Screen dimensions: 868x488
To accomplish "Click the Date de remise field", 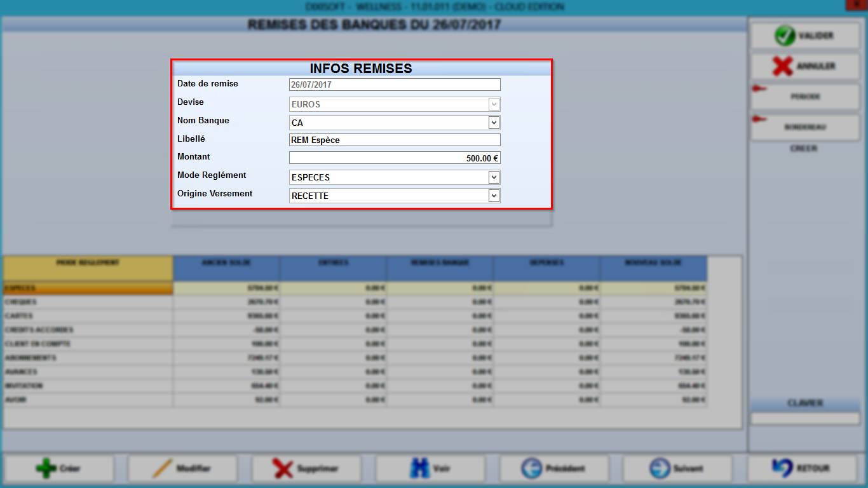I will [x=395, y=85].
